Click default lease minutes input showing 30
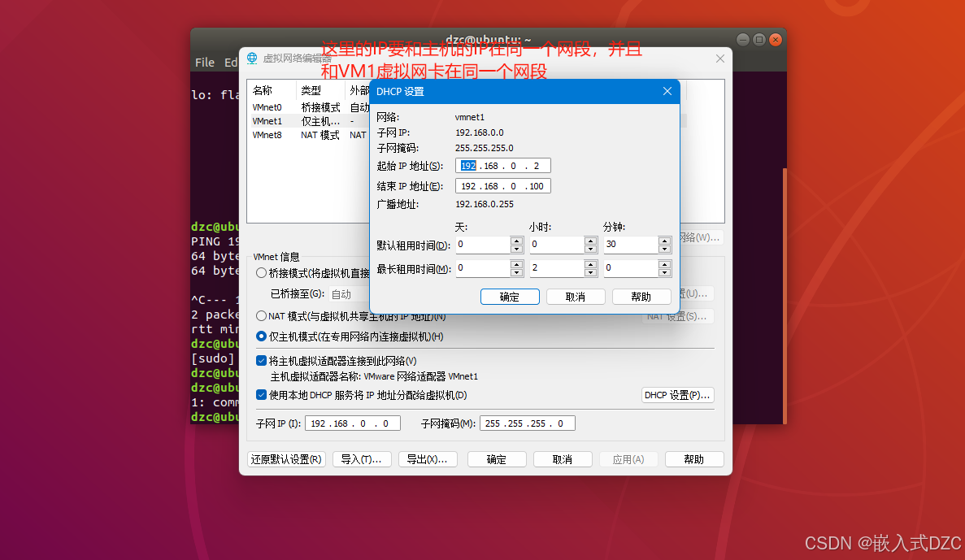 [631, 245]
